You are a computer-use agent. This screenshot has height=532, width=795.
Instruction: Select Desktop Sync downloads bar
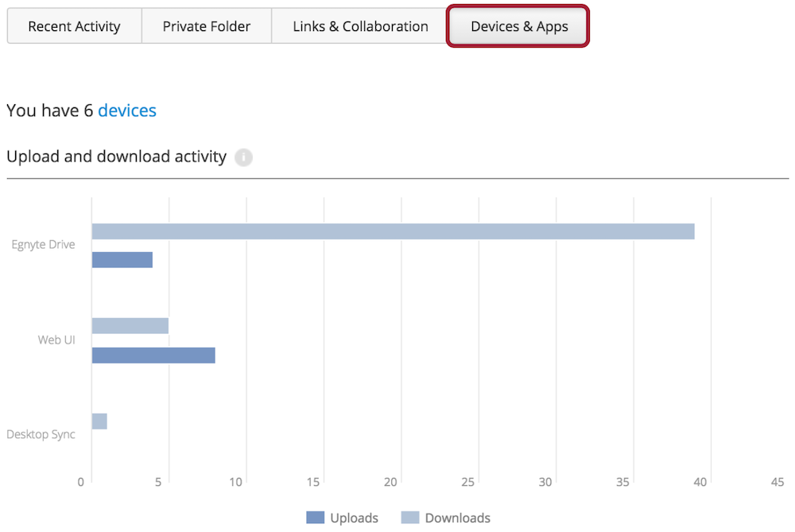point(99,421)
